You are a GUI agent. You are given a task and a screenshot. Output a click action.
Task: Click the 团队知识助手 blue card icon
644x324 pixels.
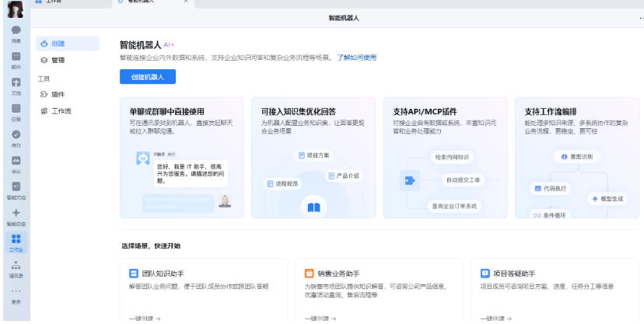[x=134, y=273]
